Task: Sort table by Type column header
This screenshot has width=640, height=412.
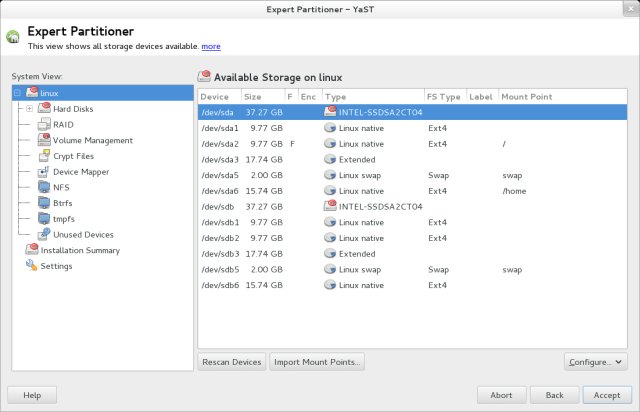Action: point(373,97)
